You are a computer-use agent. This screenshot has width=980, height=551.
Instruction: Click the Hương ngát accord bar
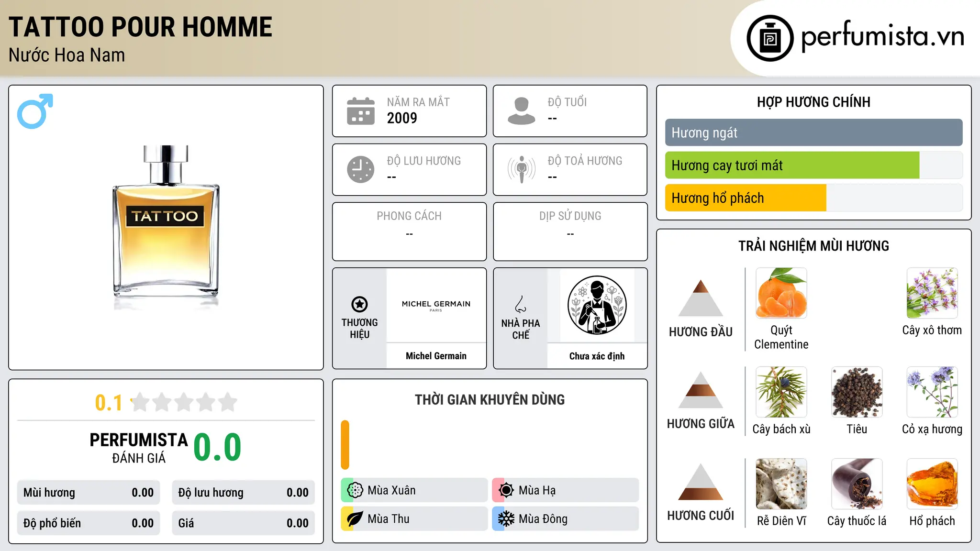[813, 132]
